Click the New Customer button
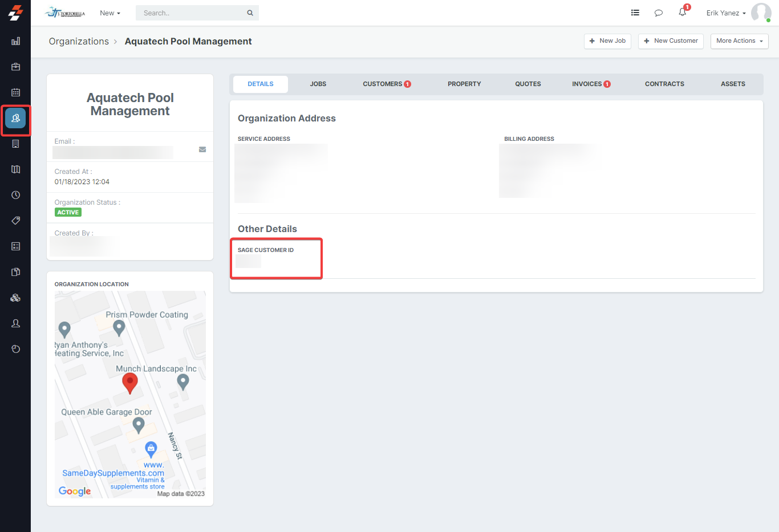The width and height of the screenshot is (779, 532). (671, 41)
